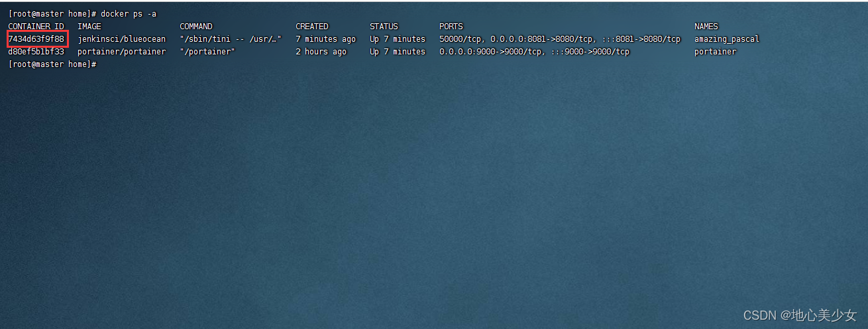
Task: Click the empty "[root@master home]#" prompt line
Action: 52,64
